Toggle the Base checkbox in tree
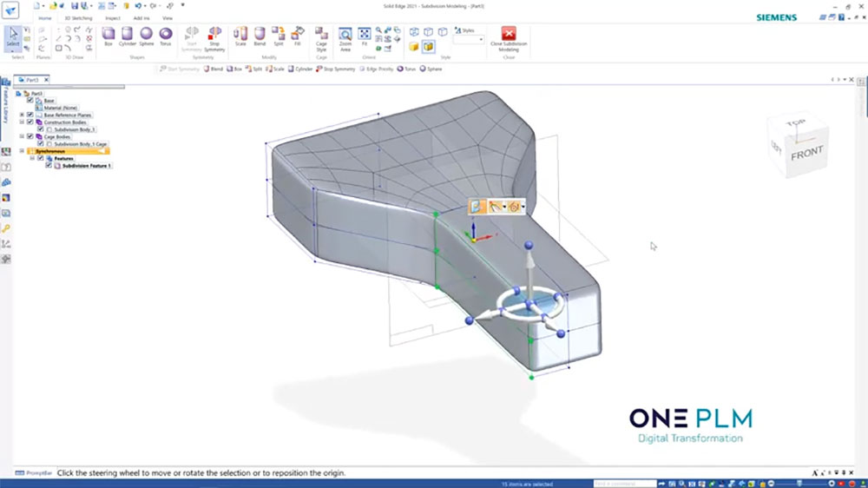The width and height of the screenshot is (868, 488). click(x=30, y=100)
